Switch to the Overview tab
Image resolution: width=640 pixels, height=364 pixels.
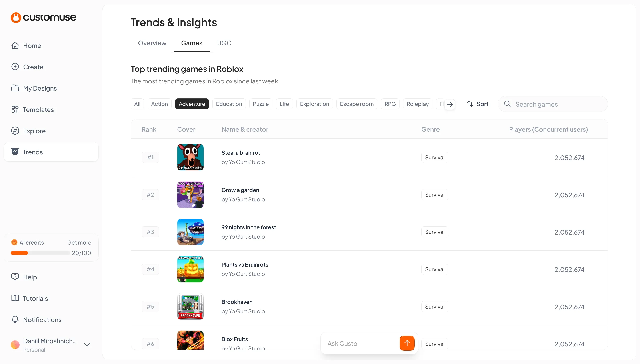click(152, 43)
